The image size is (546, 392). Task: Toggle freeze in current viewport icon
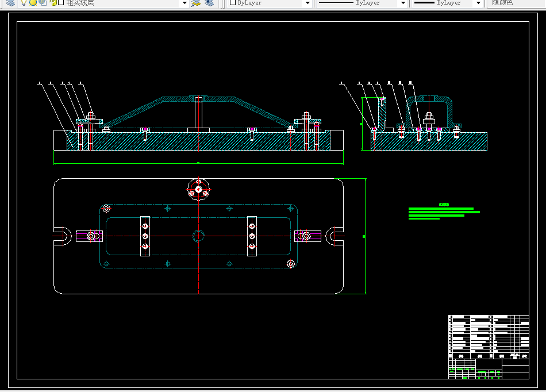coord(42,3)
